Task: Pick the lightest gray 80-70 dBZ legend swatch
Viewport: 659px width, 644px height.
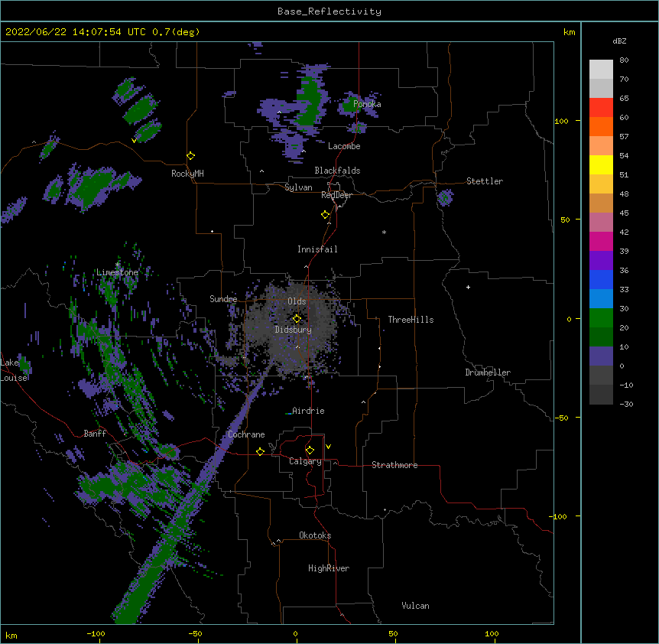Action: point(601,70)
